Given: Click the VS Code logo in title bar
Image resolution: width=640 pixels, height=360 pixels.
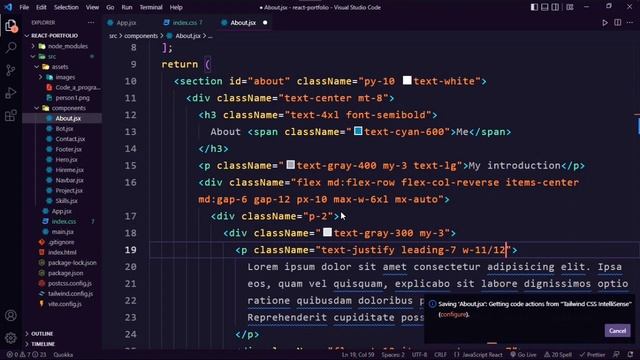Looking at the screenshot, I should 8,7.
